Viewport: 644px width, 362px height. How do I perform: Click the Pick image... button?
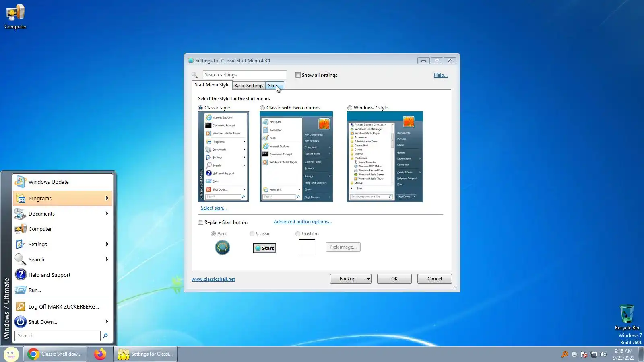(343, 247)
